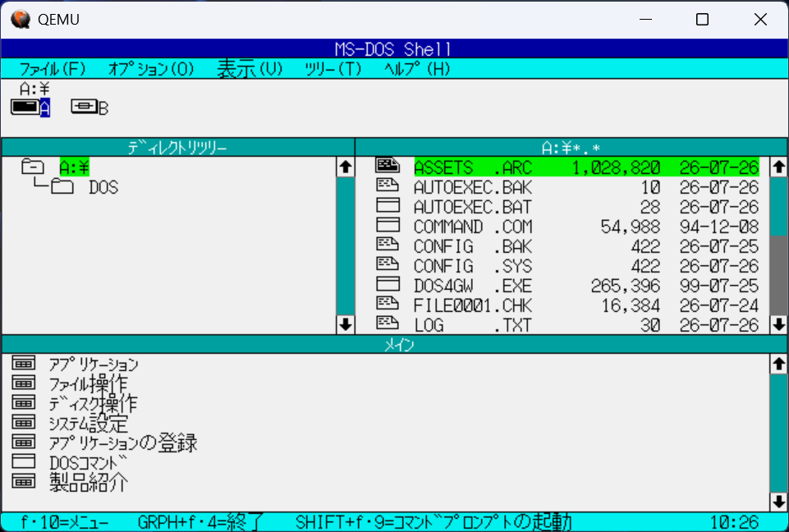Click the システム設定 group icon
This screenshot has height=532, width=789.
coord(24,422)
